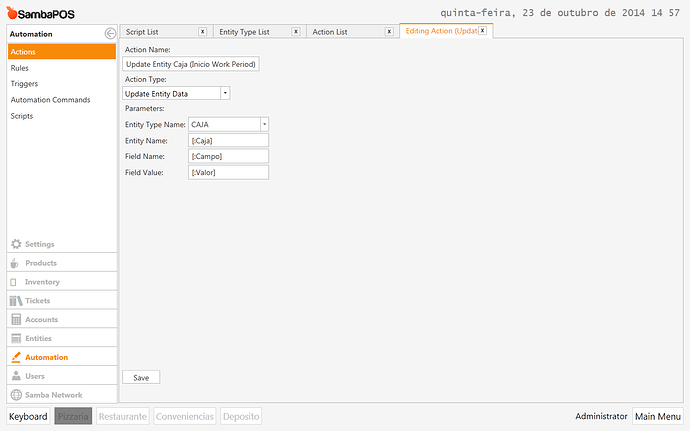Click the Automation panel header title

[31, 34]
